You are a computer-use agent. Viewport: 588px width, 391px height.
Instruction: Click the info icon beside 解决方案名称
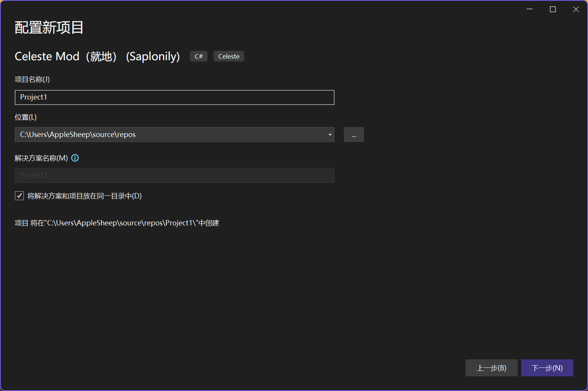coord(75,158)
